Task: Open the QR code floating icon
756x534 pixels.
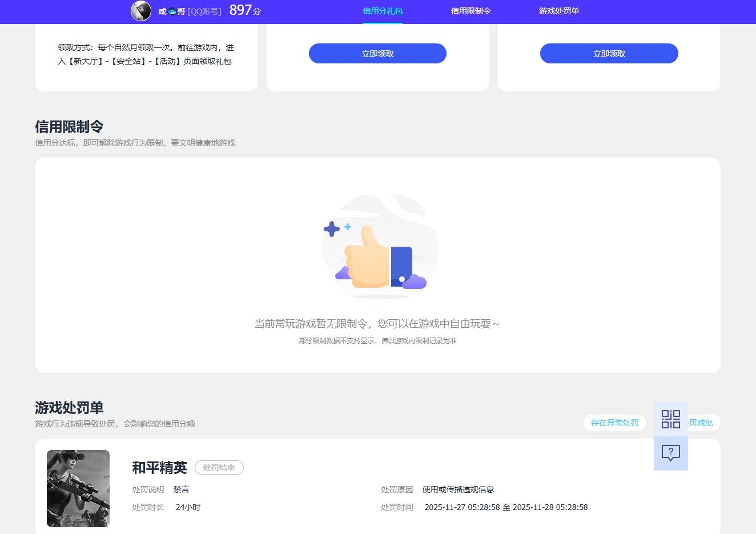Action: tap(671, 419)
